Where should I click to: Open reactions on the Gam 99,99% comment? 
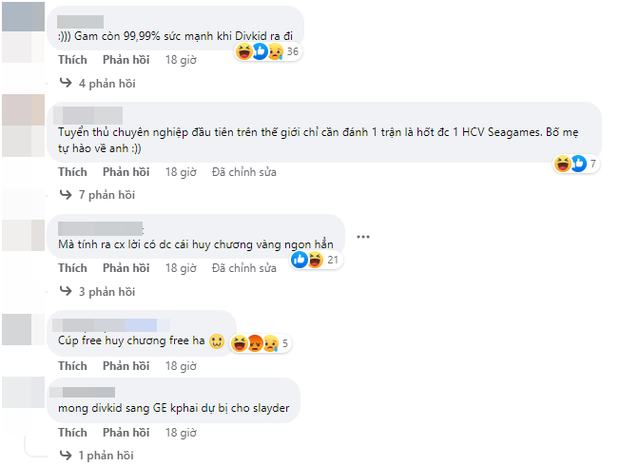[268, 52]
